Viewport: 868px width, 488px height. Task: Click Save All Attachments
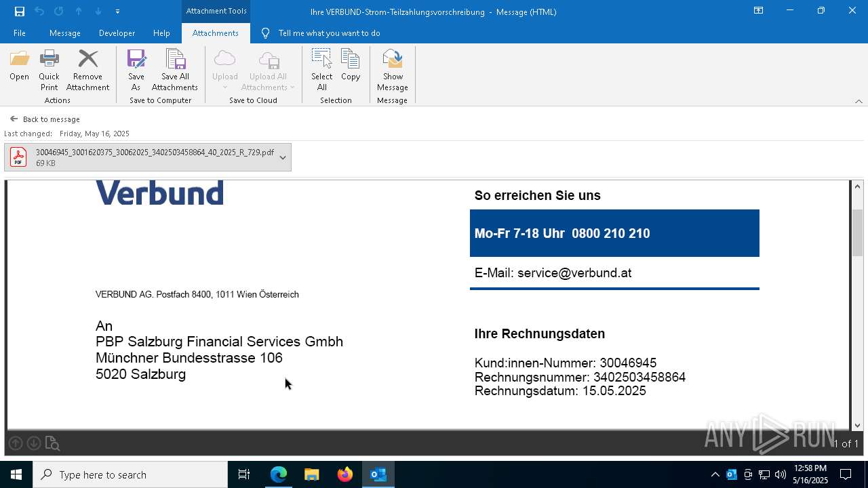[x=175, y=70]
